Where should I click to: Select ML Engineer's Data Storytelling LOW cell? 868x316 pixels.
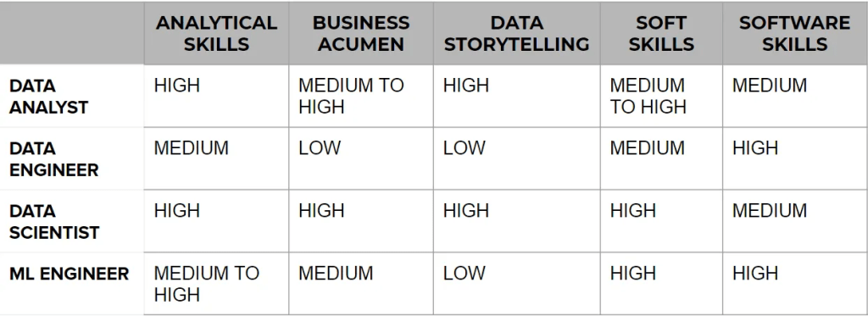point(516,284)
